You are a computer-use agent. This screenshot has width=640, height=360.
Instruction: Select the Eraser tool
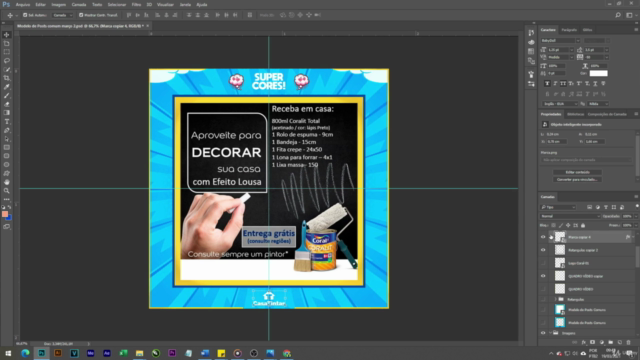7,104
